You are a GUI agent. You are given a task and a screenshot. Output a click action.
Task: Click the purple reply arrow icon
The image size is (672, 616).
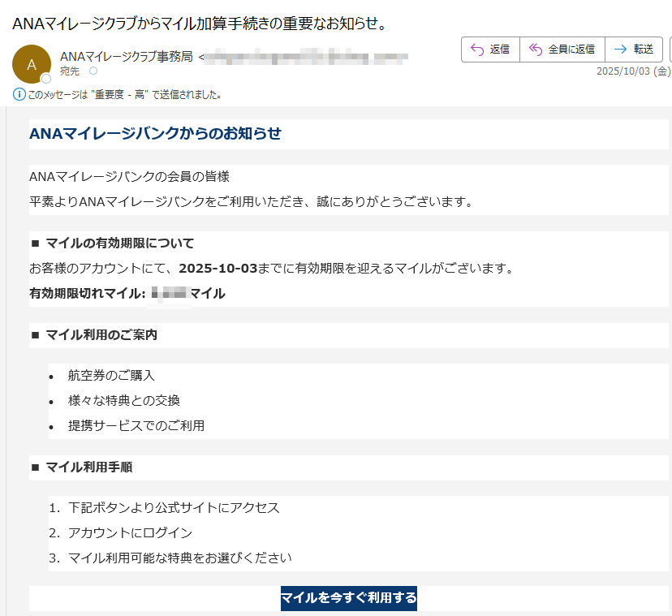point(476,49)
